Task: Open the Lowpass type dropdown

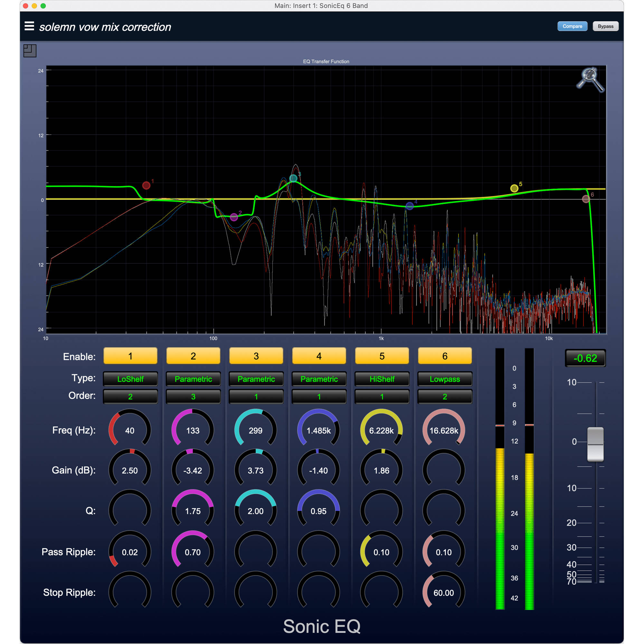Action: point(445,379)
